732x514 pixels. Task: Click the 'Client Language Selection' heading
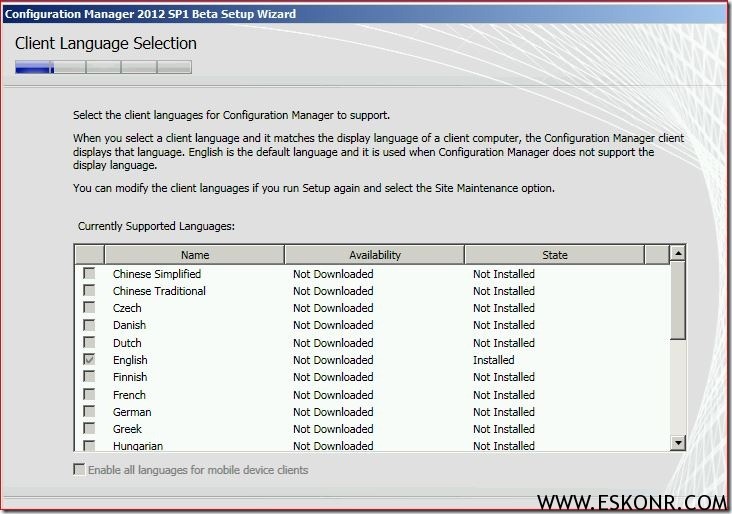click(106, 43)
